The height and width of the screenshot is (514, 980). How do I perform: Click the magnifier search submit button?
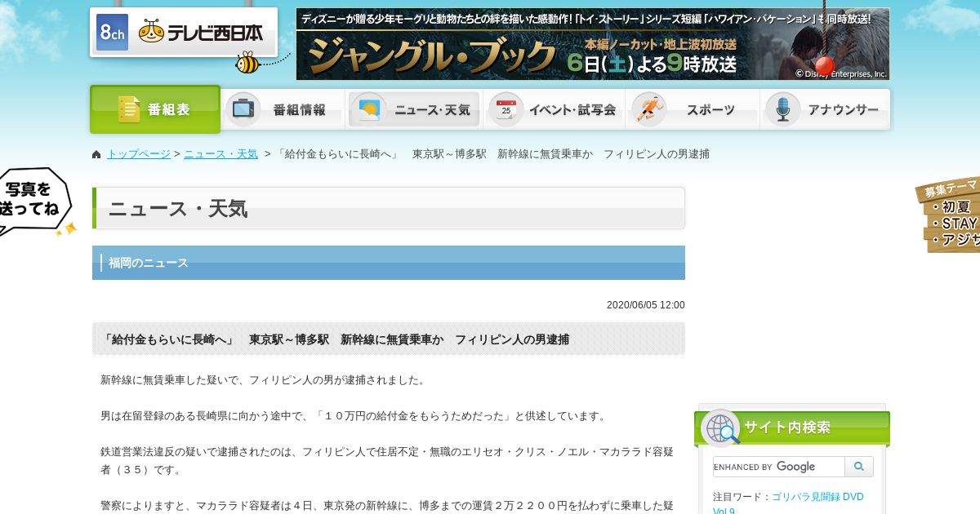[x=859, y=467]
